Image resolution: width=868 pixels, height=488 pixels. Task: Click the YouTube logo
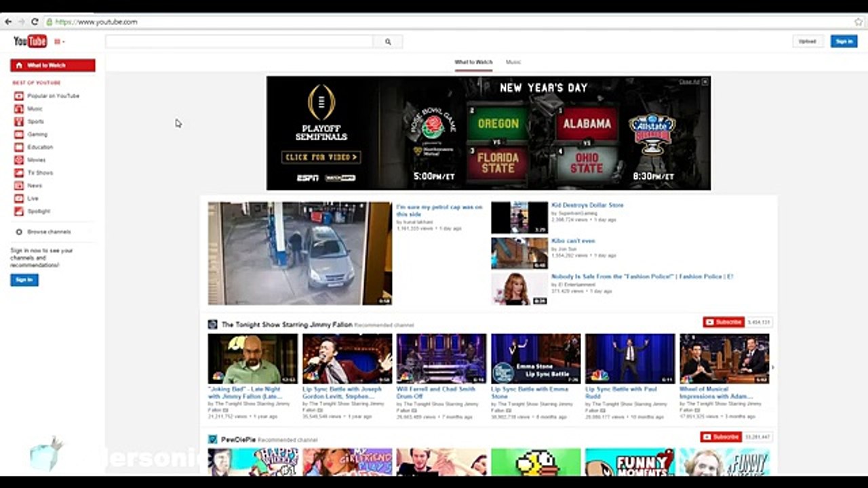31,41
